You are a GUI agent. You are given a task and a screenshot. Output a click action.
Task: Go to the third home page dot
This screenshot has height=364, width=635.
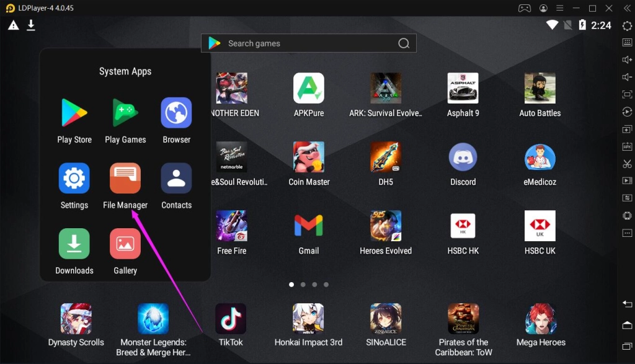[x=314, y=285]
